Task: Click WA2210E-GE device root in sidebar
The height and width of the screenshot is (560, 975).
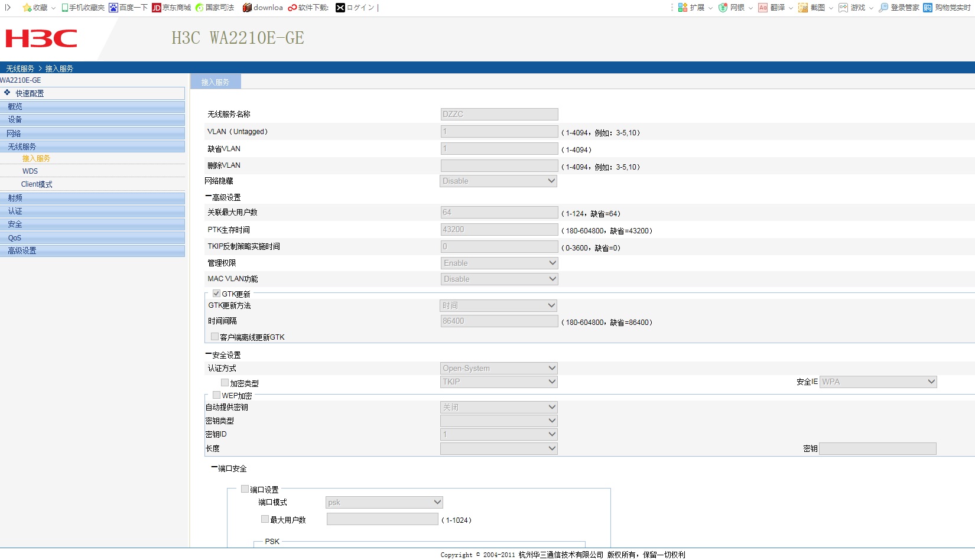Action: point(21,80)
